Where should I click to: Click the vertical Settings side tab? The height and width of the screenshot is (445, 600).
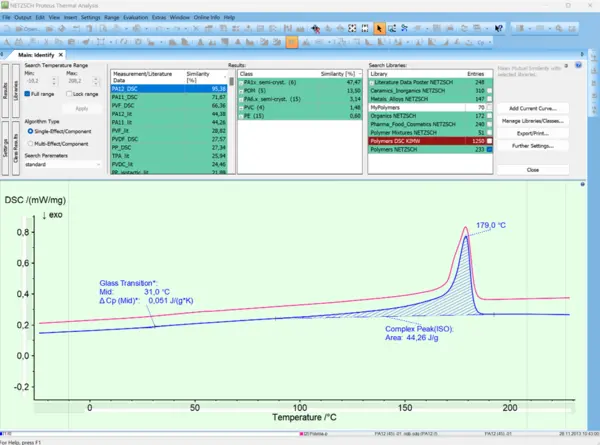5,148
